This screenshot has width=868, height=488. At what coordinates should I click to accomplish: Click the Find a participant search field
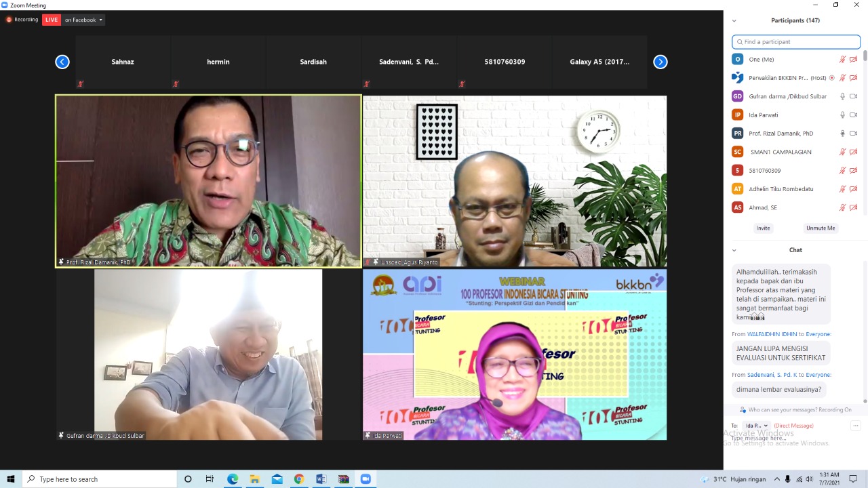(796, 42)
